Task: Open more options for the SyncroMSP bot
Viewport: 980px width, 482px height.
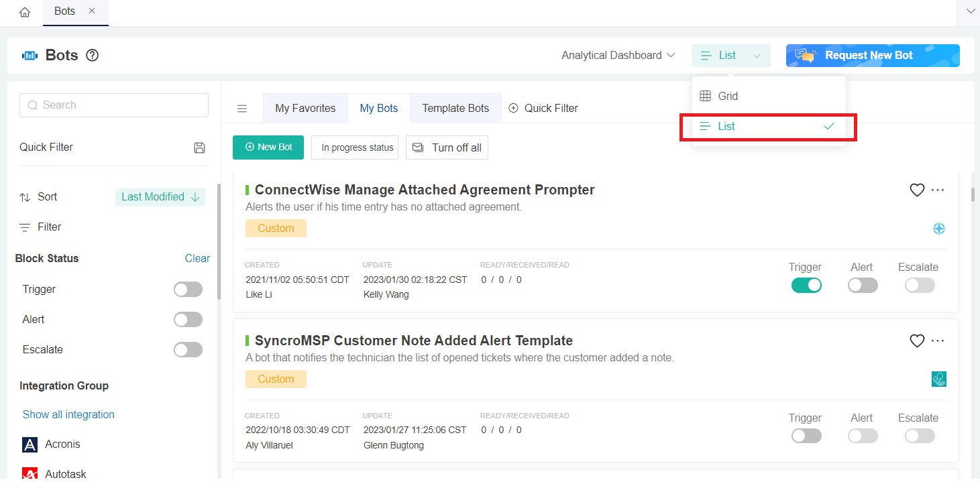Action: point(938,341)
